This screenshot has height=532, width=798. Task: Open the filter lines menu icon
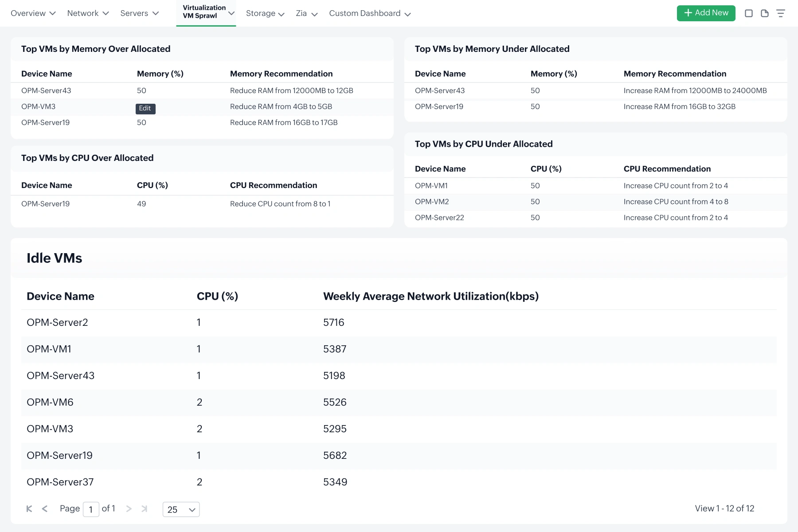pos(781,13)
